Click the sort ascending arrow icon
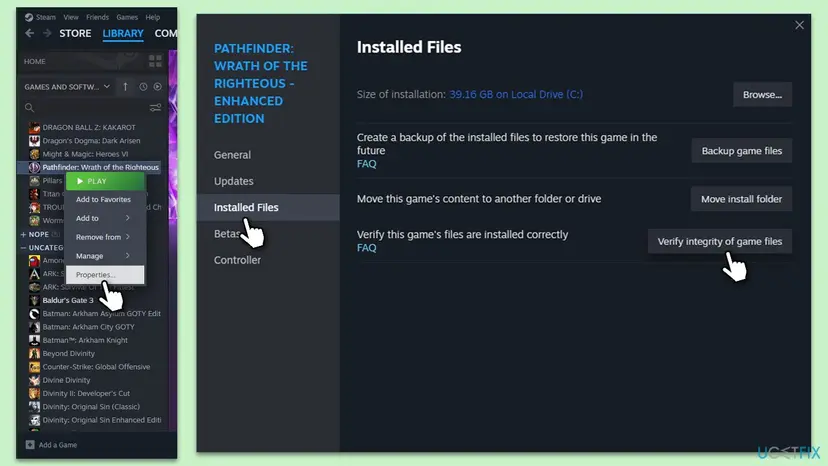 tap(125, 87)
